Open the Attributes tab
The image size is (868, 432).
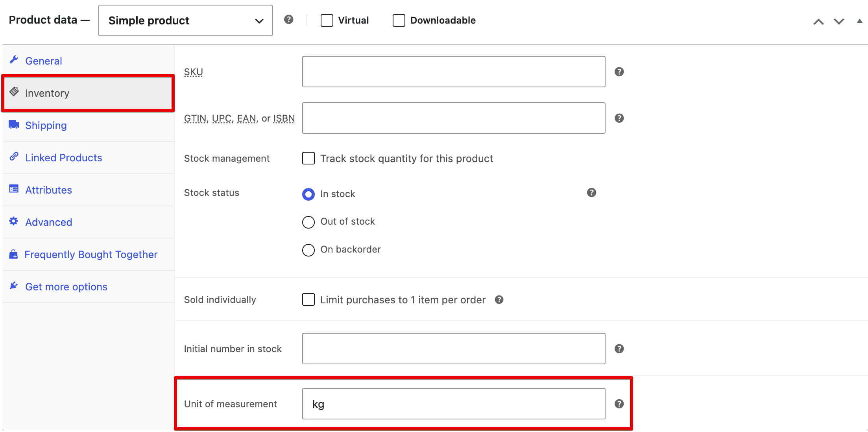(x=89, y=190)
